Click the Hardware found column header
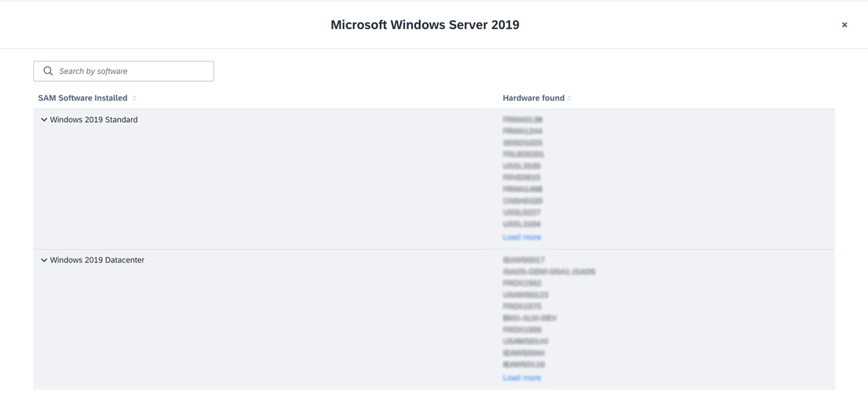Viewport: 868px width, 402px height. (533, 98)
